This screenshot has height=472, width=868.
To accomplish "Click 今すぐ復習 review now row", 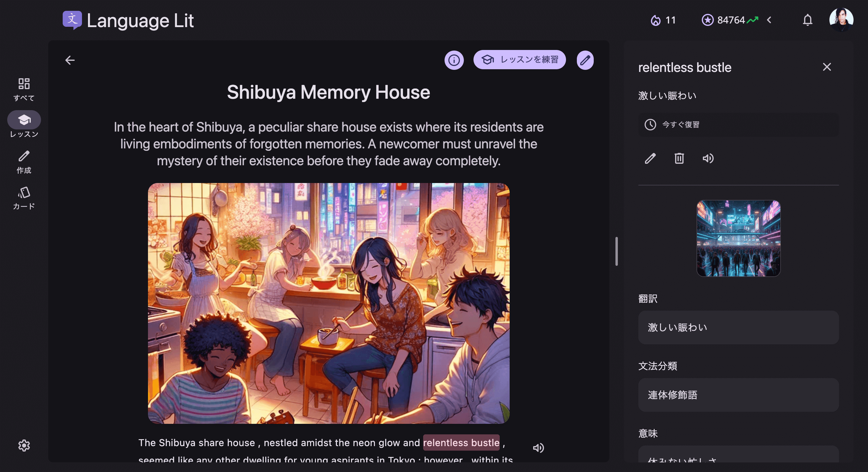I will (738, 125).
